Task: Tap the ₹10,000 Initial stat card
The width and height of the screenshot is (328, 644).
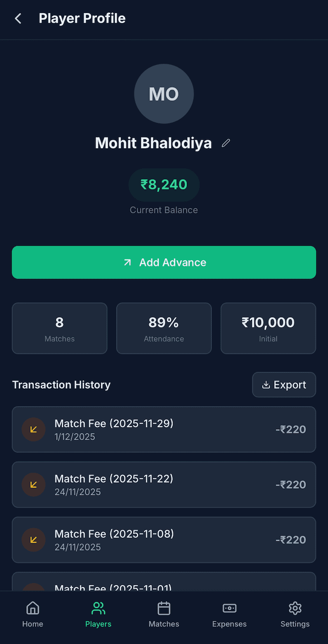Action: (x=268, y=328)
